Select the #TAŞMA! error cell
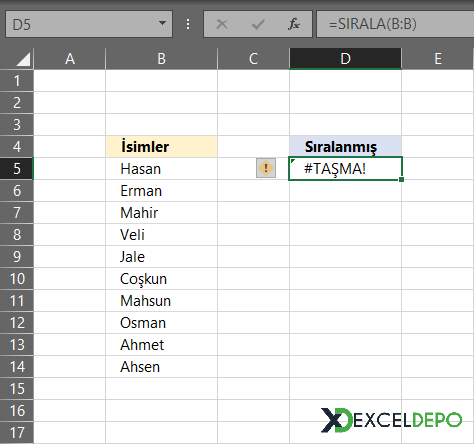Screen dimensions: 474x444 345,168
